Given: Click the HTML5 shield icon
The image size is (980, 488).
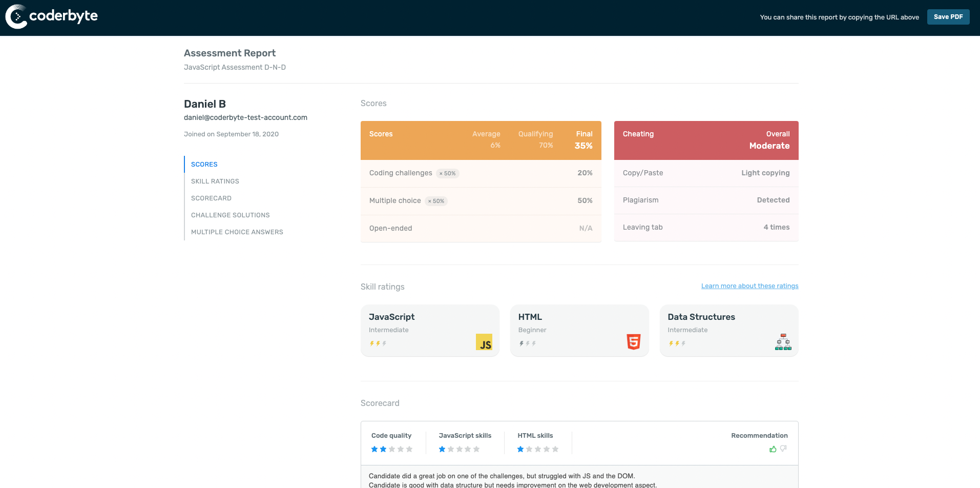Looking at the screenshot, I should click(633, 341).
